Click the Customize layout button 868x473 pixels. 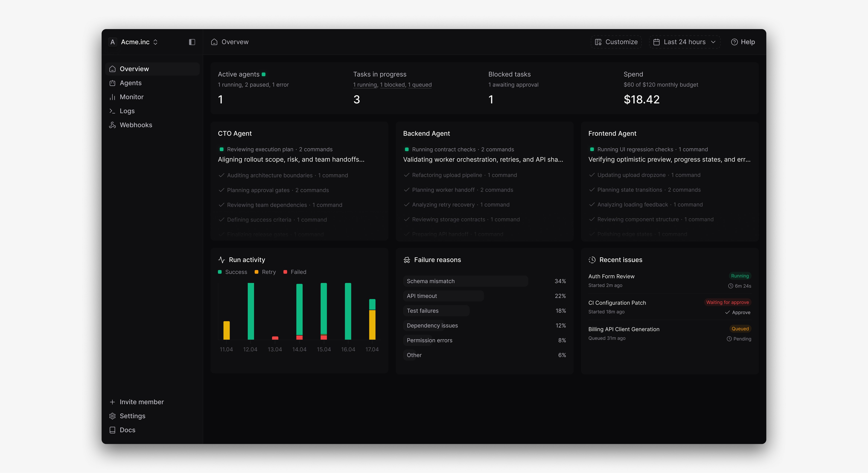pos(616,42)
